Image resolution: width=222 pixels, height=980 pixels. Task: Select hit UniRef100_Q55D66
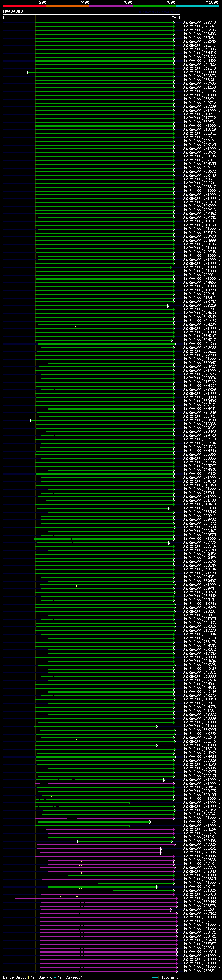[199, 455]
